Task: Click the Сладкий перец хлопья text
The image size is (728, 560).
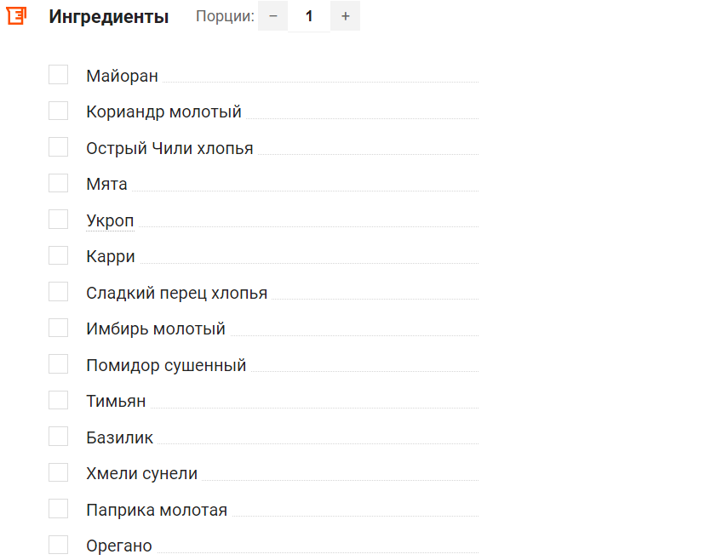Action: (177, 294)
